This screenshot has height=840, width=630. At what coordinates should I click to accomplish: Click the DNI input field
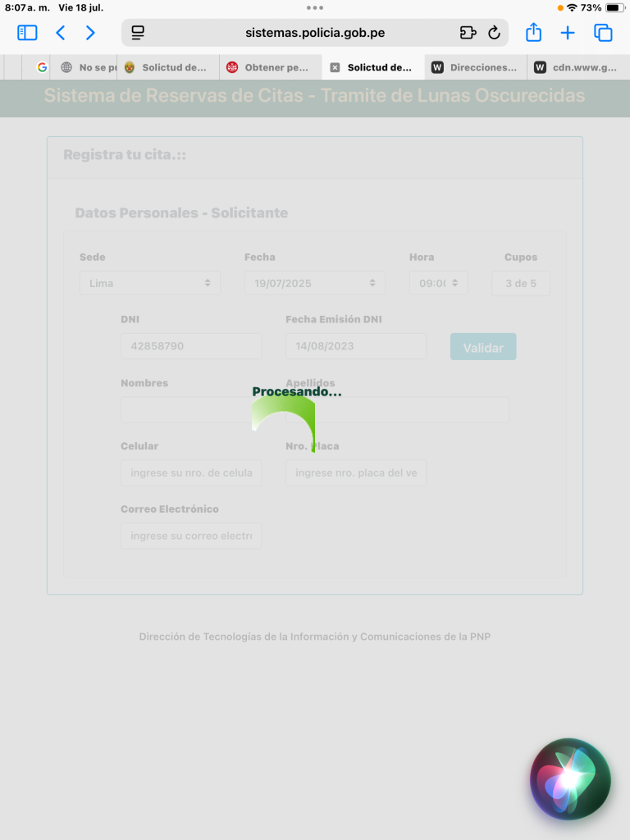pyautogui.click(x=191, y=346)
